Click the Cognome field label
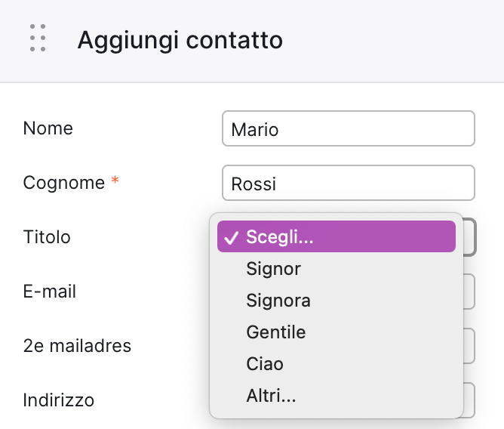Image resolution: width=504 pixels, height=429 pixels. point(64,183)
